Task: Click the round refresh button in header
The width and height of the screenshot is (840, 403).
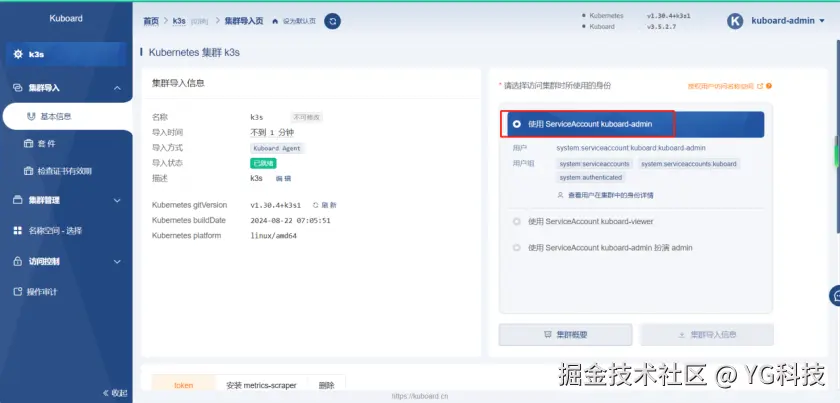Action: tap(332, 21)
